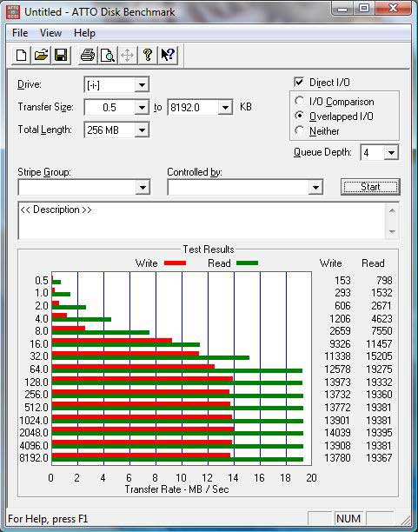Select the I/O Comparison radio button
This screenshot has height=532, width=418.
click(x=299, y=101)
